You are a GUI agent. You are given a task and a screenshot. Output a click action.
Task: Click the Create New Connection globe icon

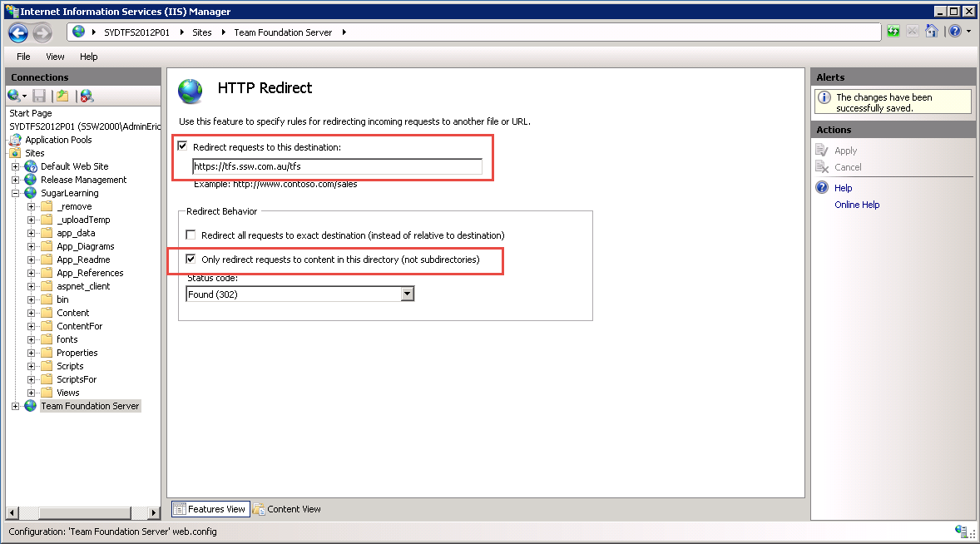(x=14, y=96)
